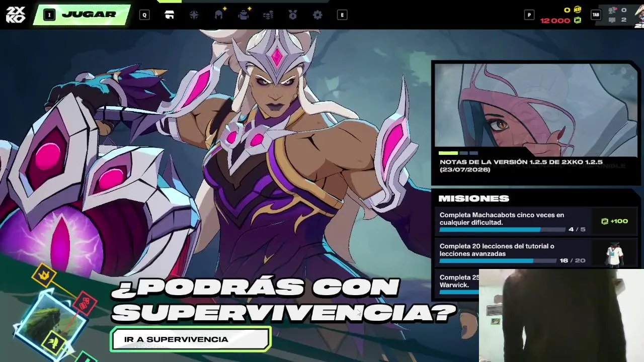Click the MISIONES section heading

(x=474, y=199)
